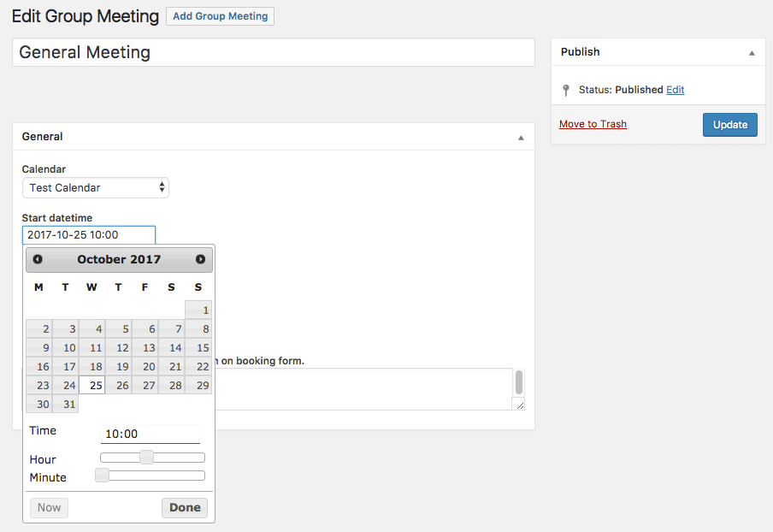The height and width of the screenshot is (532, 773).
Task: Click the General Meeting title field
Action: point(274,52)
